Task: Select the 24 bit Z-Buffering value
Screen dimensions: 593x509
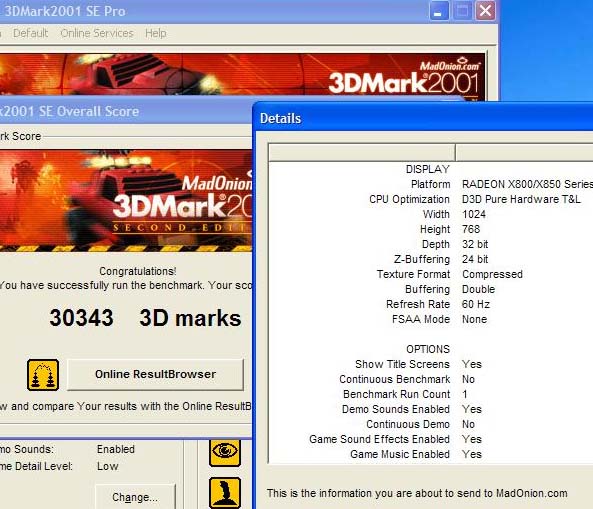Action: coord(475,259)
